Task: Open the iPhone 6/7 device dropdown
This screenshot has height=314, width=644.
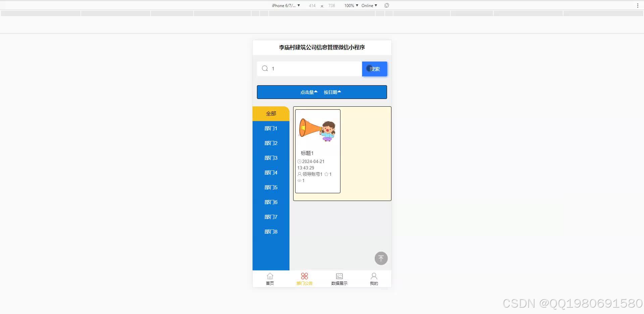Action: 285,5
